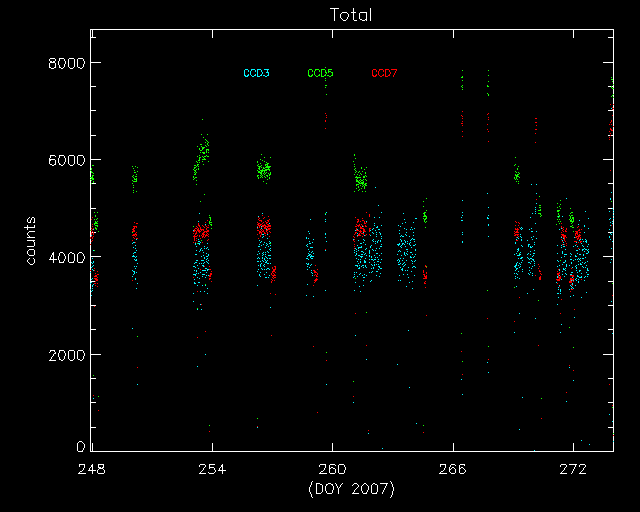
Task: Click the green data cluster above day 254
Action: [x=203, y=157]
